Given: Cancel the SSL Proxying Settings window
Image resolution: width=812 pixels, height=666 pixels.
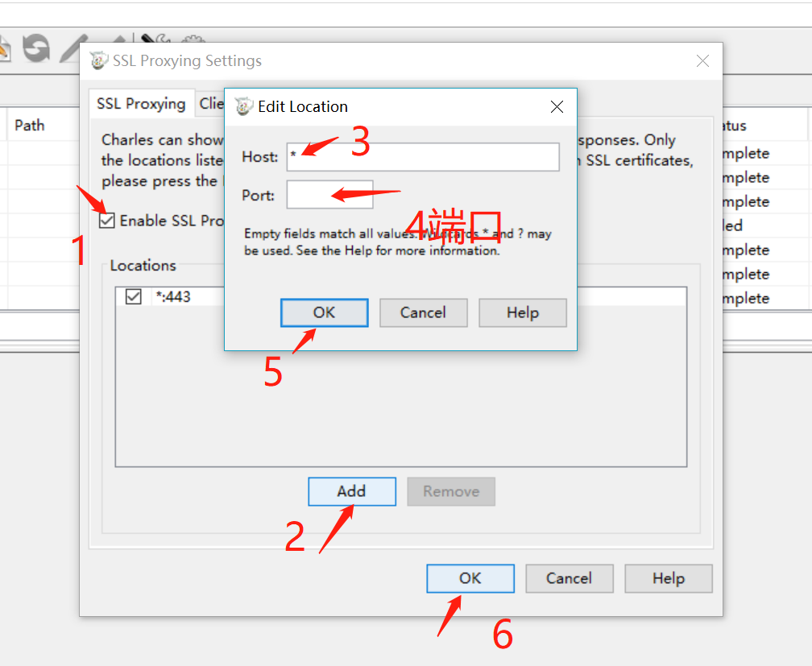Looking at the screenshot, I should coord(569,578).
